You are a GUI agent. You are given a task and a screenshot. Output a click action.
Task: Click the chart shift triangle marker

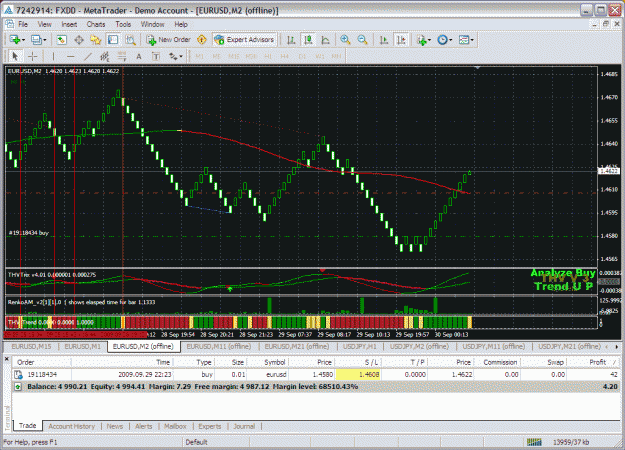click(478, 68)
